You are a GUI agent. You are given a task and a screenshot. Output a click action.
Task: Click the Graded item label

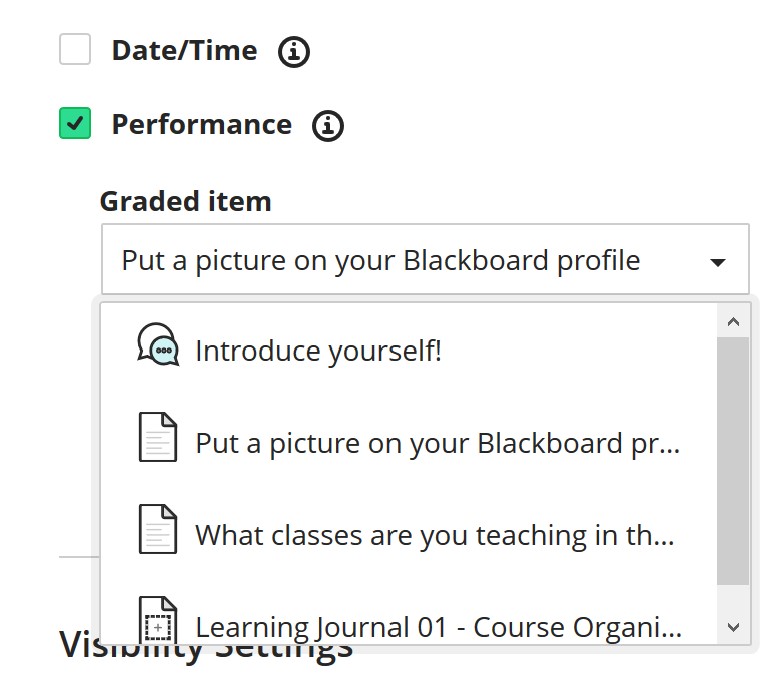click(186, 201)
